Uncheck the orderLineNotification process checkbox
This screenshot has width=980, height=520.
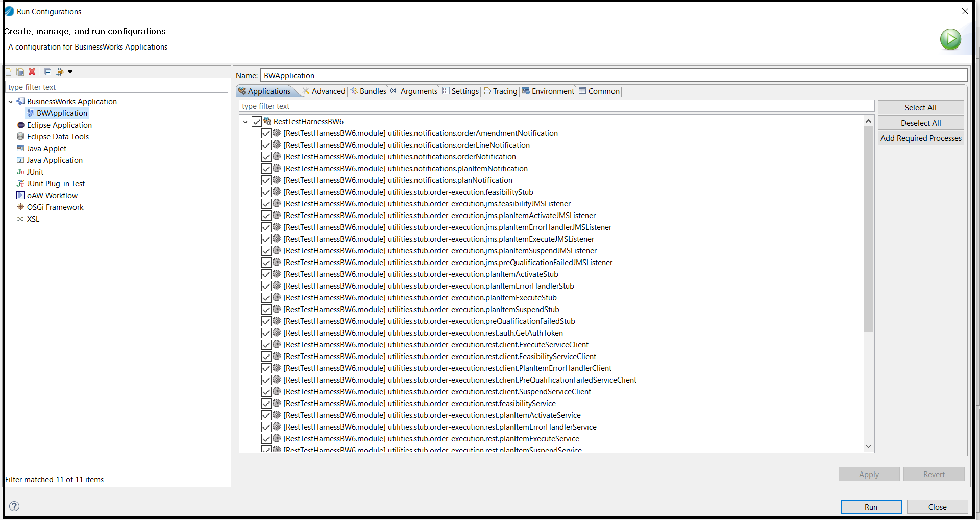(x=266, y=145)
